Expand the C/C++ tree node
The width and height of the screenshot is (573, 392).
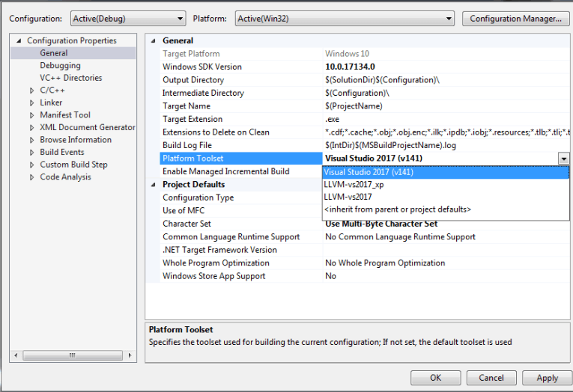(x=32, y=91)
